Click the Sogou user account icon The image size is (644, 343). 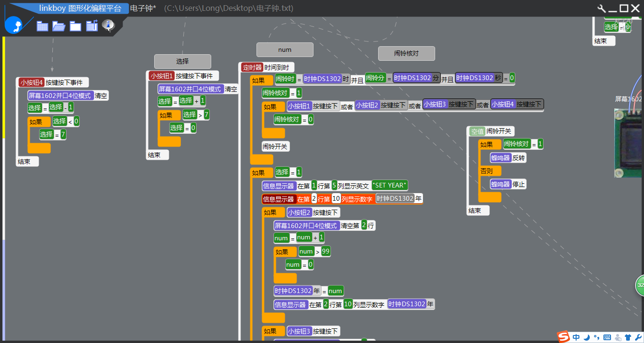pos(618,337)
